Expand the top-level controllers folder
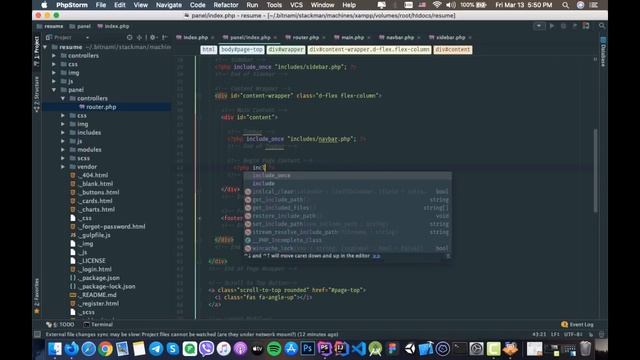 click(54, 56)
